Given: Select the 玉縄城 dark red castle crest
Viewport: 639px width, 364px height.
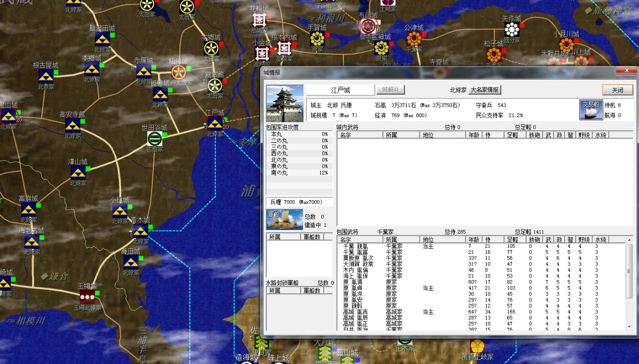Looking at the screenshot, I should (x=87, y=297).
